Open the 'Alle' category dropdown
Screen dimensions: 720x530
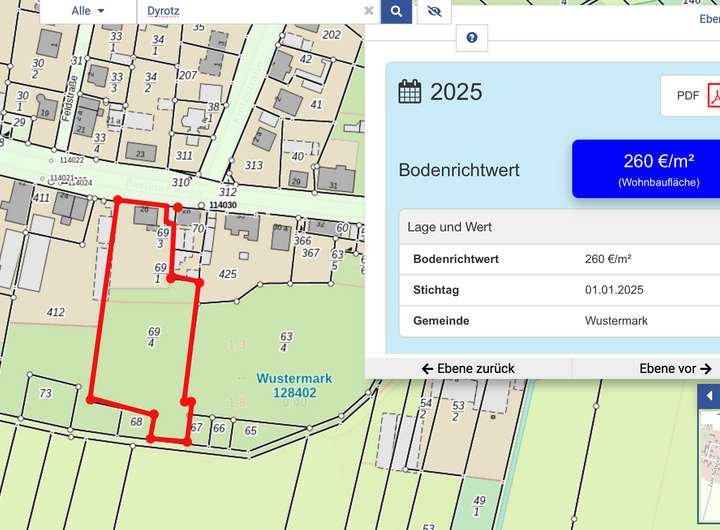click(x=88, y=11)
